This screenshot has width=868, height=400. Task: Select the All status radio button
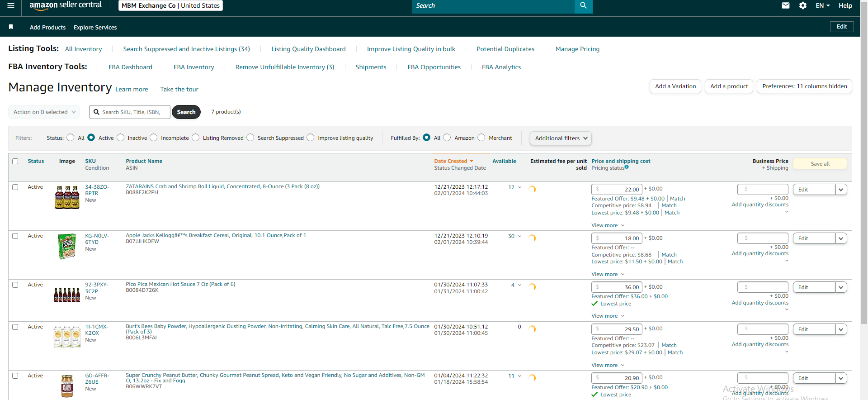pos(70,138)
